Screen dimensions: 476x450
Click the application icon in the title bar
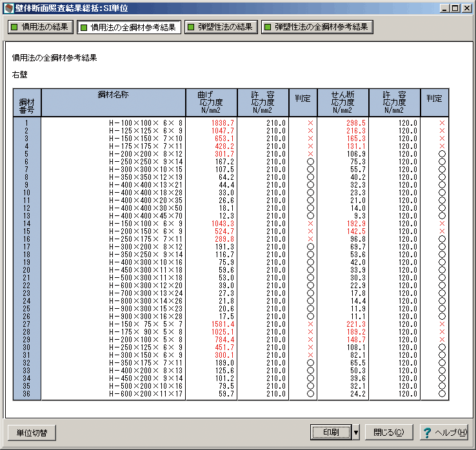[9, 8]
